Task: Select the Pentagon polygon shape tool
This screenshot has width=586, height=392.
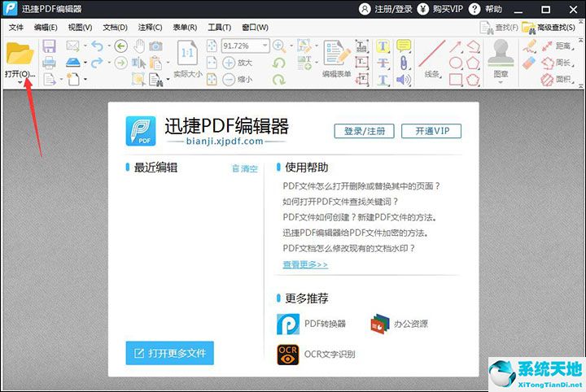Action: pyautogui.click(x=473, y=63)
